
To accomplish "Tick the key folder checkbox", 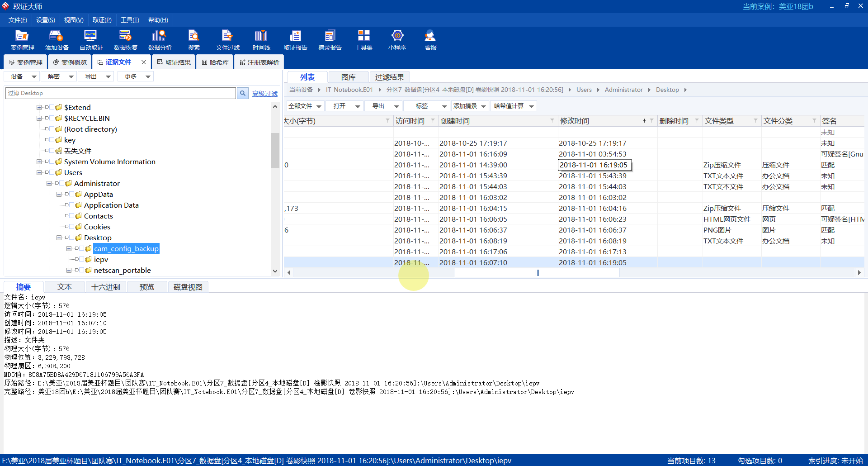I will coord(52,140).
